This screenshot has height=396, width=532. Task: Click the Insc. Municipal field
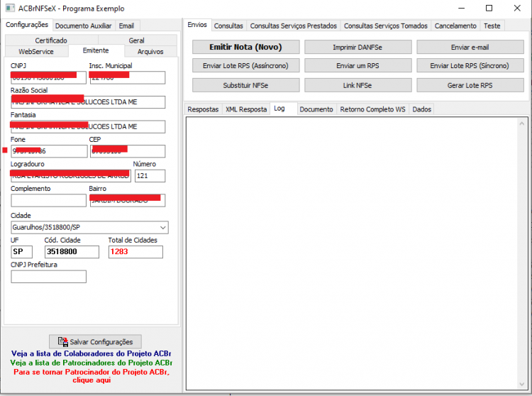coord(128,77)
